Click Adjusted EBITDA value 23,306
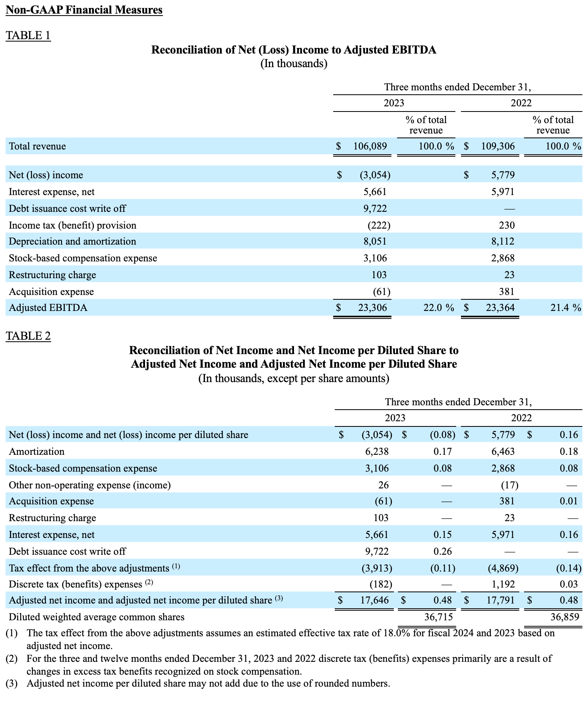 click(x=372, y=308)
